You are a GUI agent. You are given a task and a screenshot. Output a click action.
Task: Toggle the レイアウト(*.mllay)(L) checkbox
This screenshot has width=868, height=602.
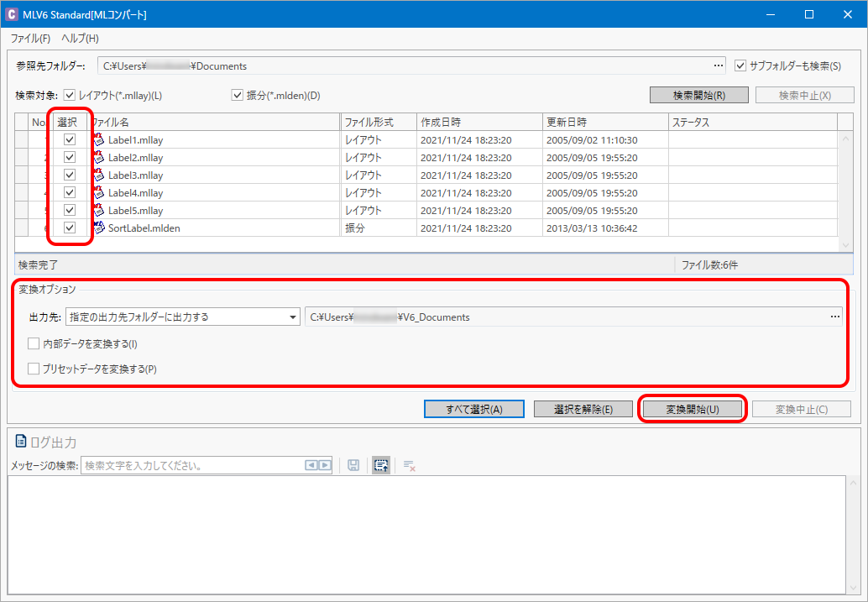click(69, 95)
